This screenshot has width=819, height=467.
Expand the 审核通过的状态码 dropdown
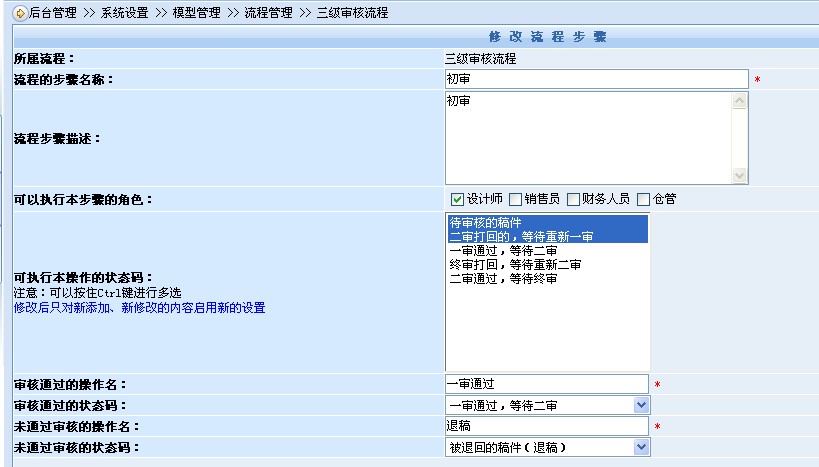pyautogui.click(x=641, y=405)
